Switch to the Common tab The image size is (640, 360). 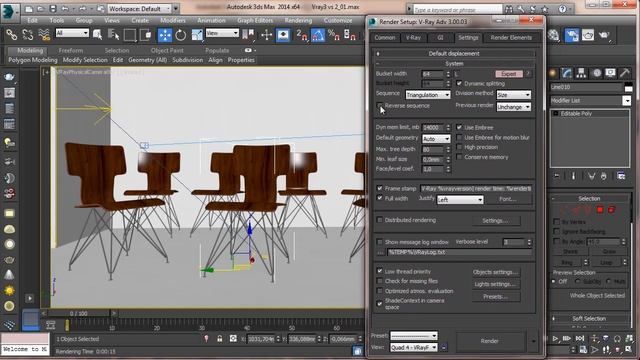384,38
